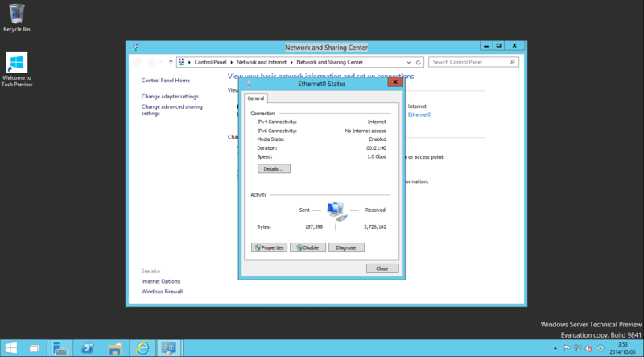Launch Internet Explorer from the taskbar

[142, 348]
